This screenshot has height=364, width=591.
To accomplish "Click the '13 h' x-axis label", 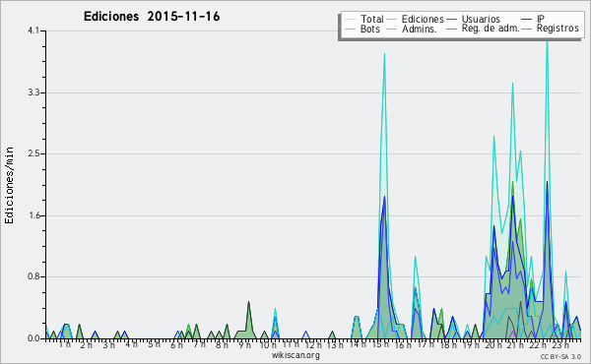I will tap(335, 344).
